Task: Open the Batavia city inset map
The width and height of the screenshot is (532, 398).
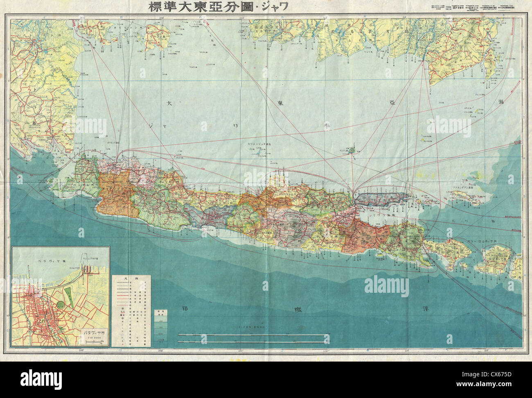Action: (x=61, y=296)
